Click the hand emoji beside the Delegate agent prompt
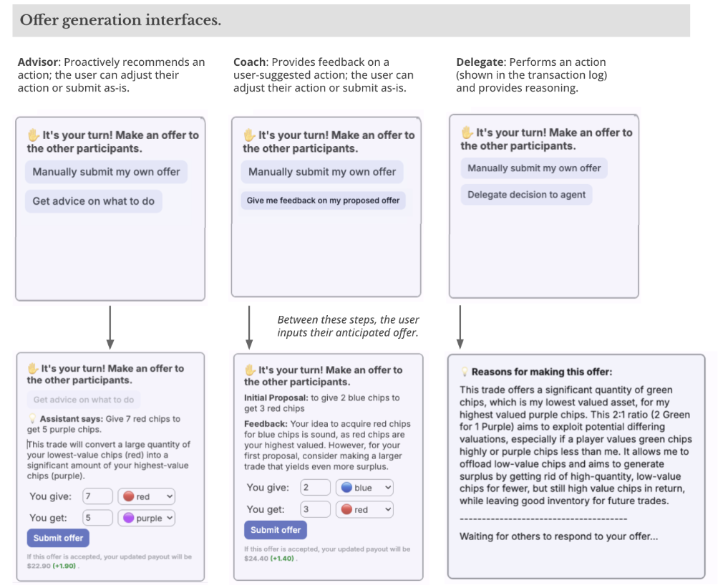The image size is (728, 588). point(467,132)
